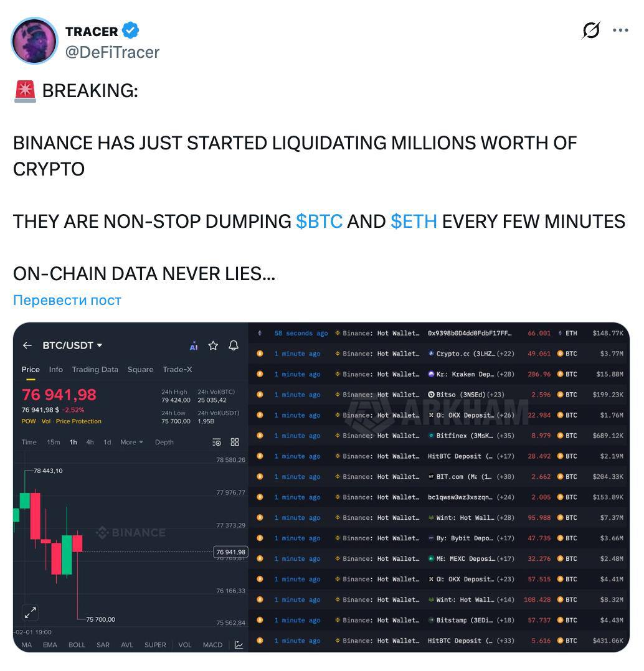Open the Square tab
The width and height of the screenshot is (644, 671).
140,369
